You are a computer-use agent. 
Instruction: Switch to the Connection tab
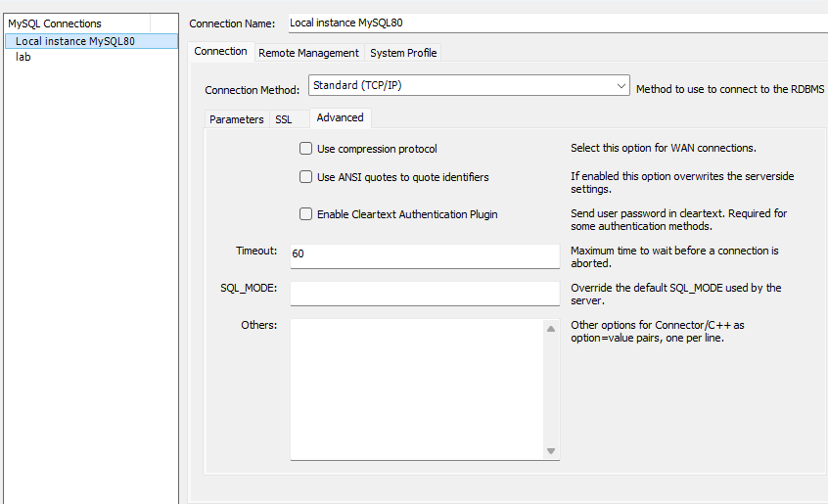click(x=220, y=52)
